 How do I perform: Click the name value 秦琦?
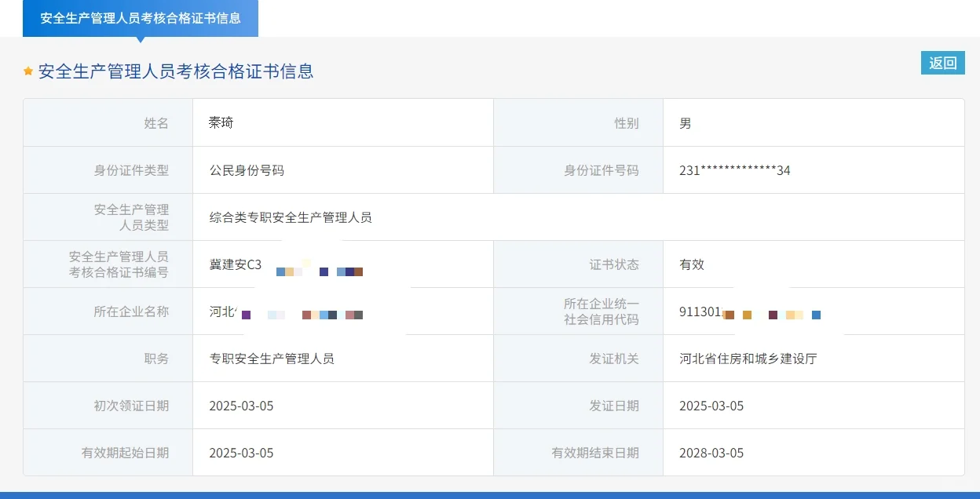click(221, 123)
